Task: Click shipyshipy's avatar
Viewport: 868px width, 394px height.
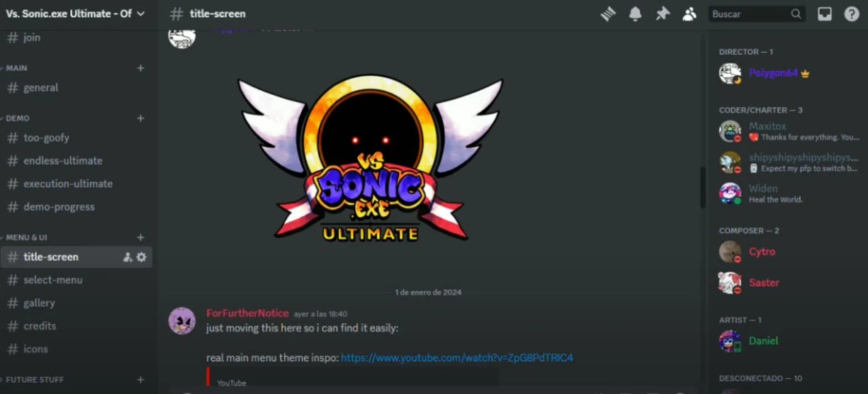Action: [730, 162]
